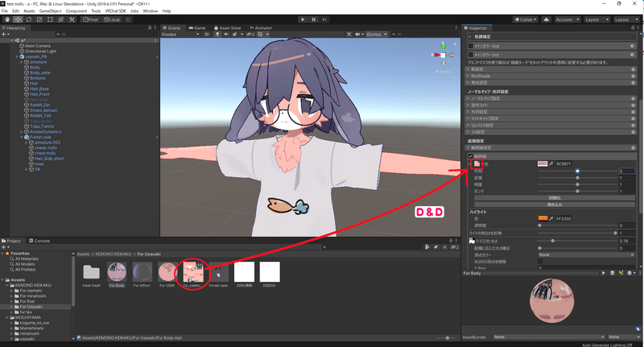Open cloud services icon
Screen dimensions: 644x347
pyautogui.click(x=547, y=19)
